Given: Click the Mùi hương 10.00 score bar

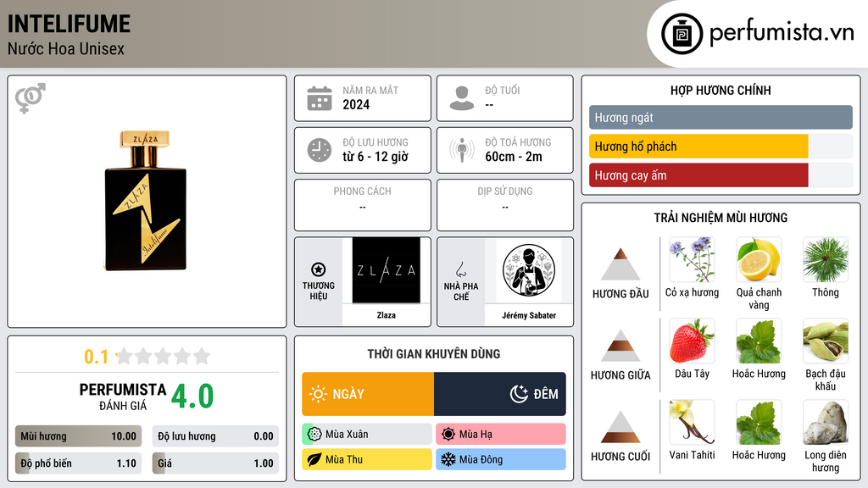Looking at the screenshot, I should (x=78, y=436).
